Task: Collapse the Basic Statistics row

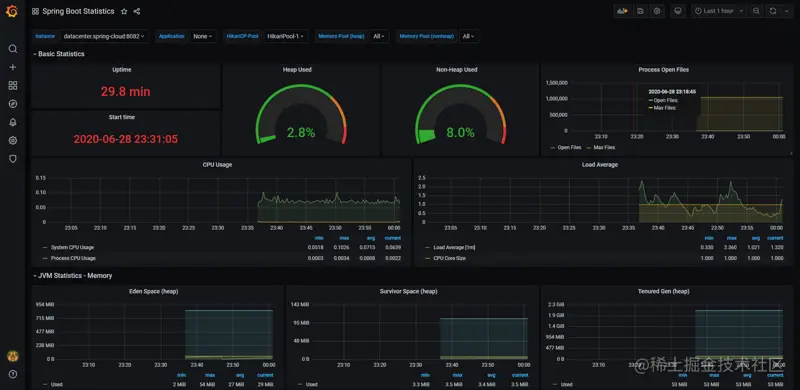Action: pyautogui.click(x=58, y=54)
